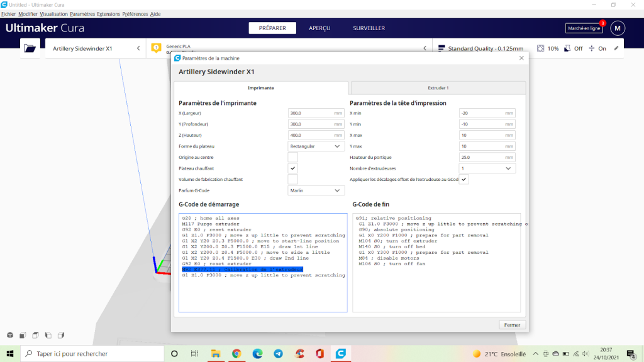644x362 pixels.
Task: Switch to the Extruder 1 tab
Action: tap(438, 88)
